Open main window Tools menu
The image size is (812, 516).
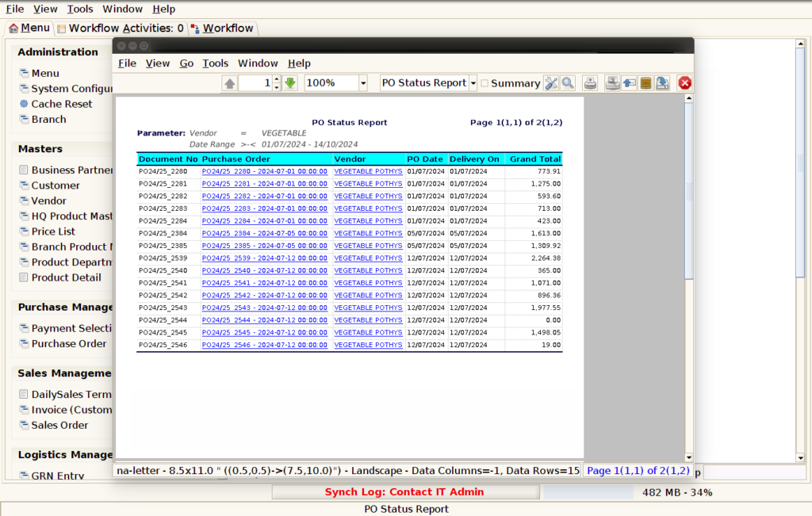[80, 9]
